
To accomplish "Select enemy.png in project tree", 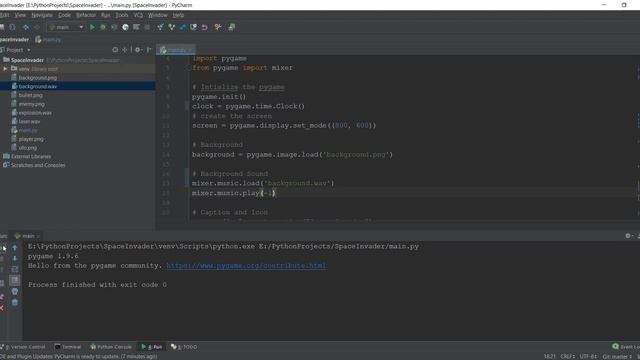I will [x=31, y=104].
